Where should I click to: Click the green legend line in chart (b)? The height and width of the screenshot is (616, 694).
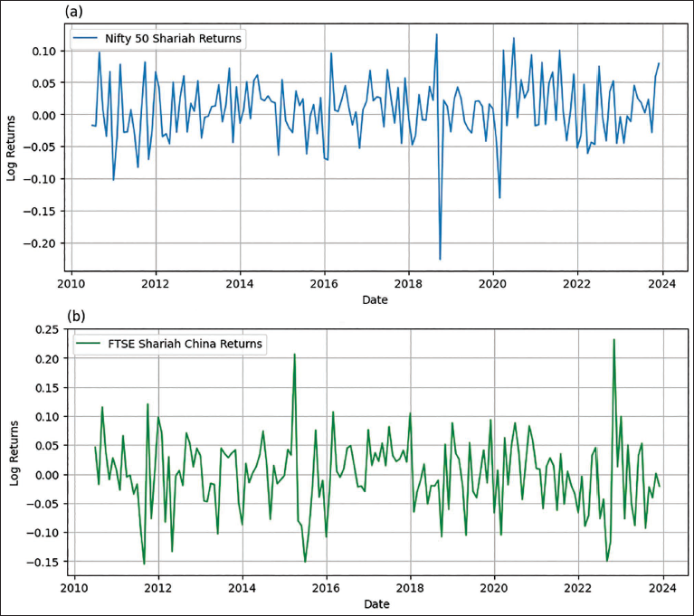[89, 344]
